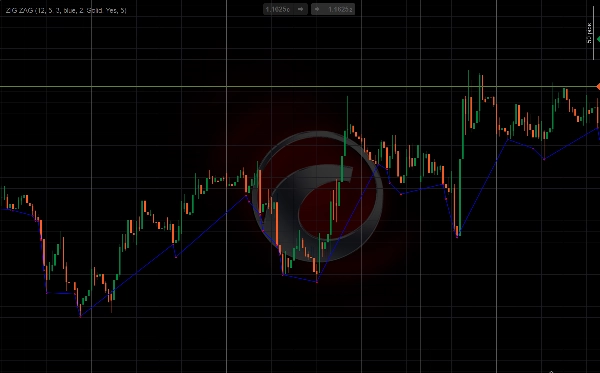Viewport: 600px width, 373px height.
Task: Click the vertical pips range indicator
Action: click(590, 33)
